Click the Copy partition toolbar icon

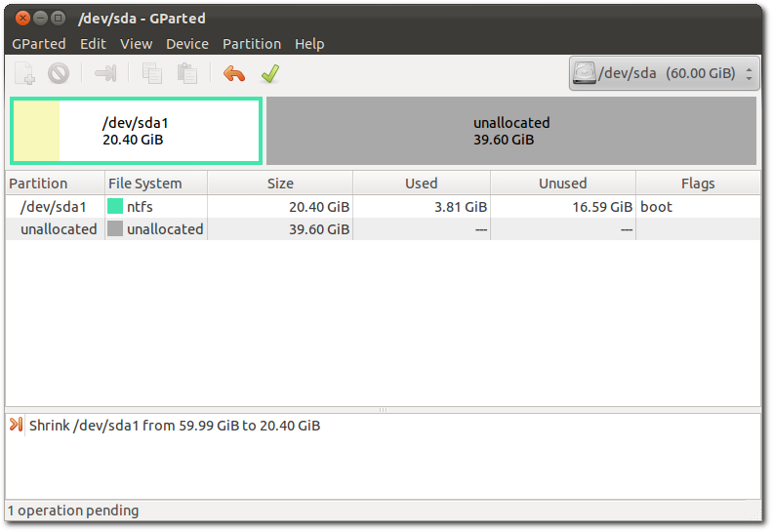152,73
